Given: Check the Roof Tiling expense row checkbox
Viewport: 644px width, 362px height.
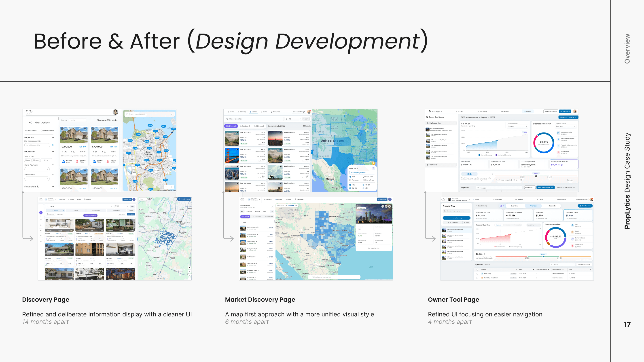Looking at the screenshot, I should pos(477,274).
